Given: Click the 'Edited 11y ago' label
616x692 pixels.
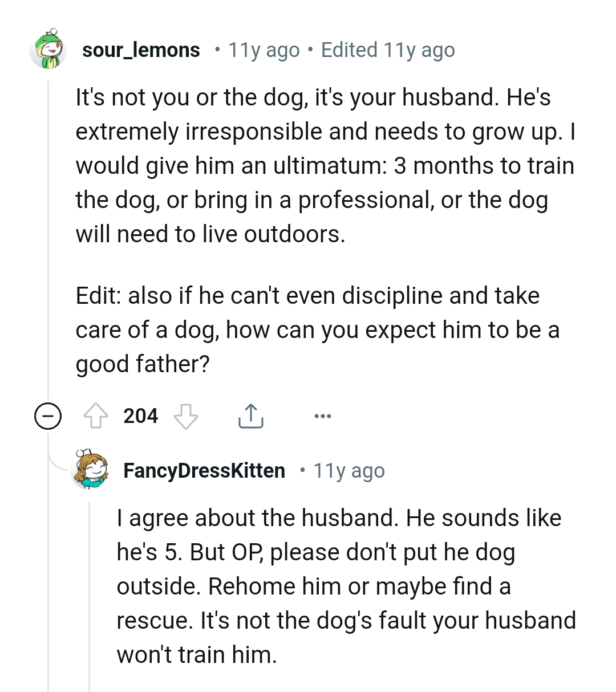Looking at the screenshot, I should point(388,50).
